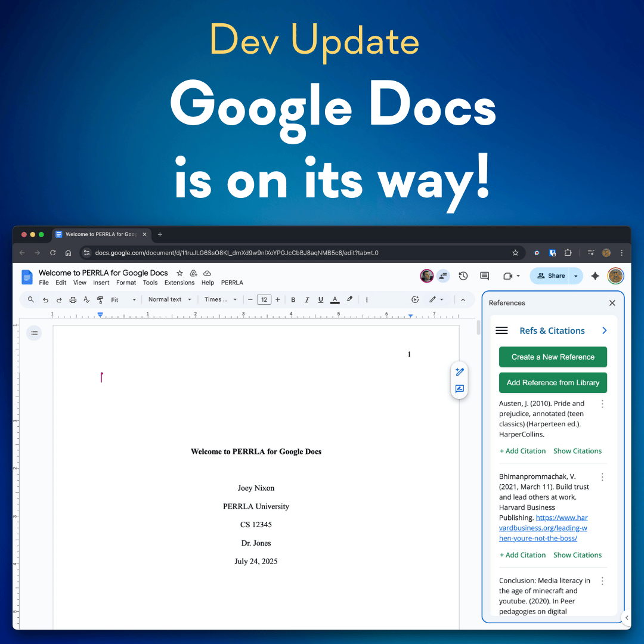Open the Tools menu
This screenshot has height=644, width=644.
(x=150, y=283)
